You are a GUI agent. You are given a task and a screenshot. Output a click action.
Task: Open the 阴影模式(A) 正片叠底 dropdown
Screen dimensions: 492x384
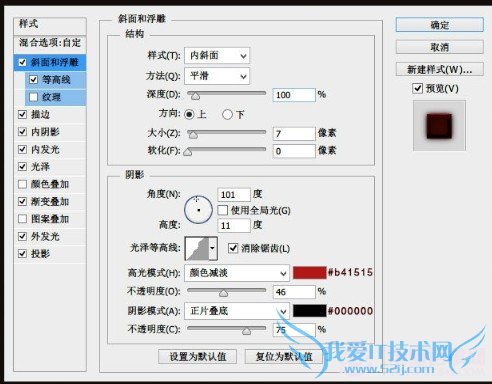point(237,311)
